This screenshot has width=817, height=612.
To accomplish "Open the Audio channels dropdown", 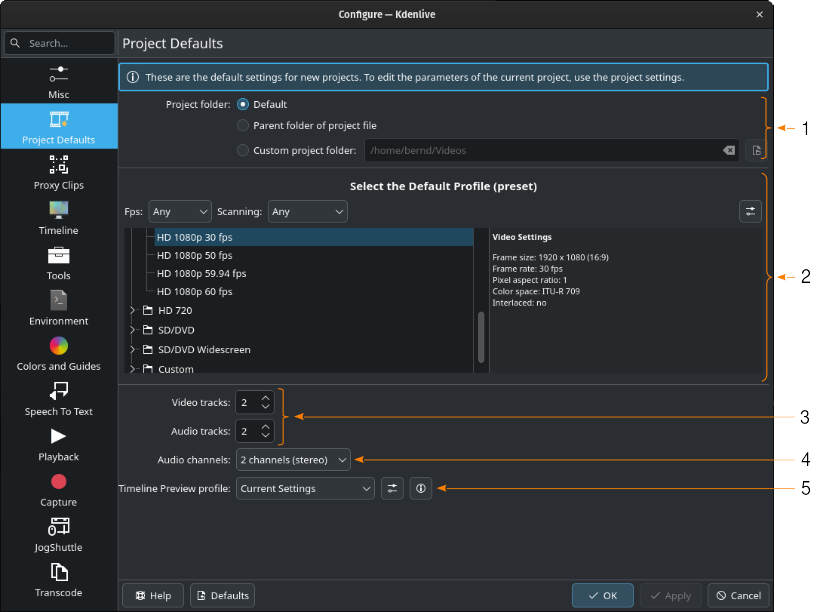I will (x=293, y=460).
